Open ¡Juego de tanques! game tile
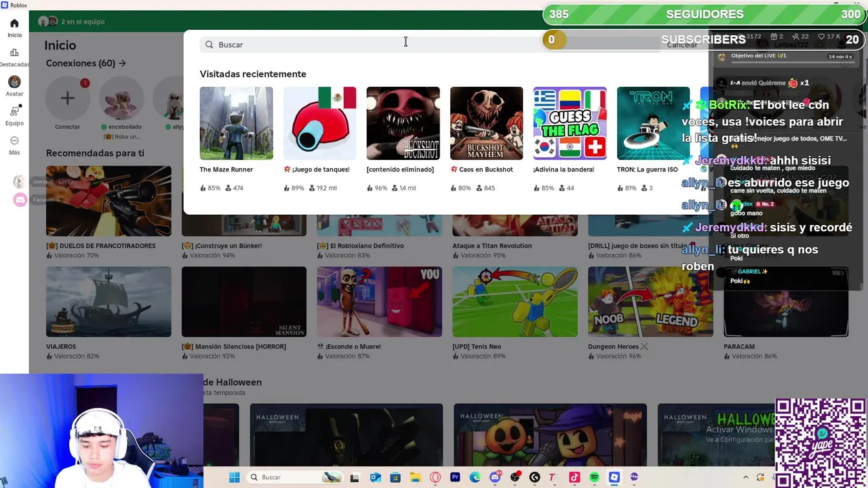868x488 pixels. pos(319,123)
